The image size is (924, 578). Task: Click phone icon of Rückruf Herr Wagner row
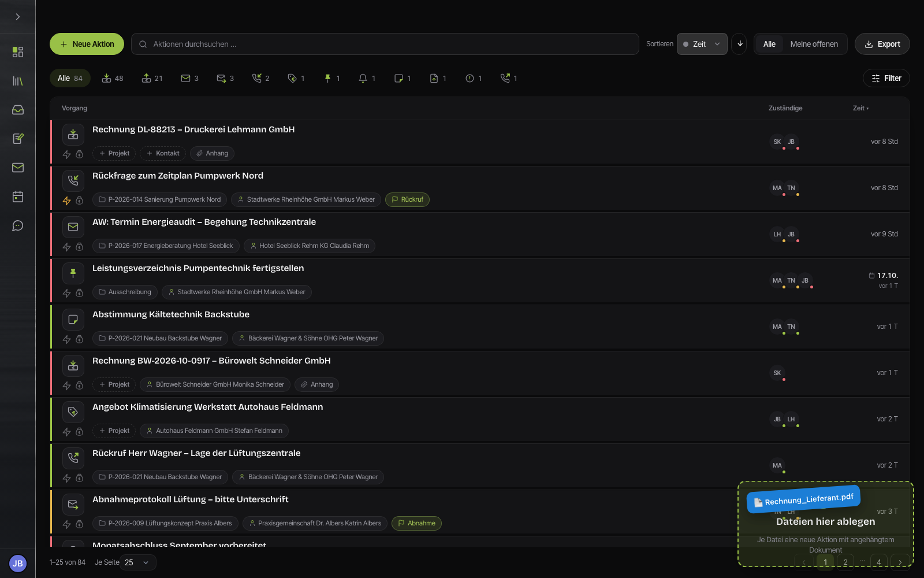point(73,458)
